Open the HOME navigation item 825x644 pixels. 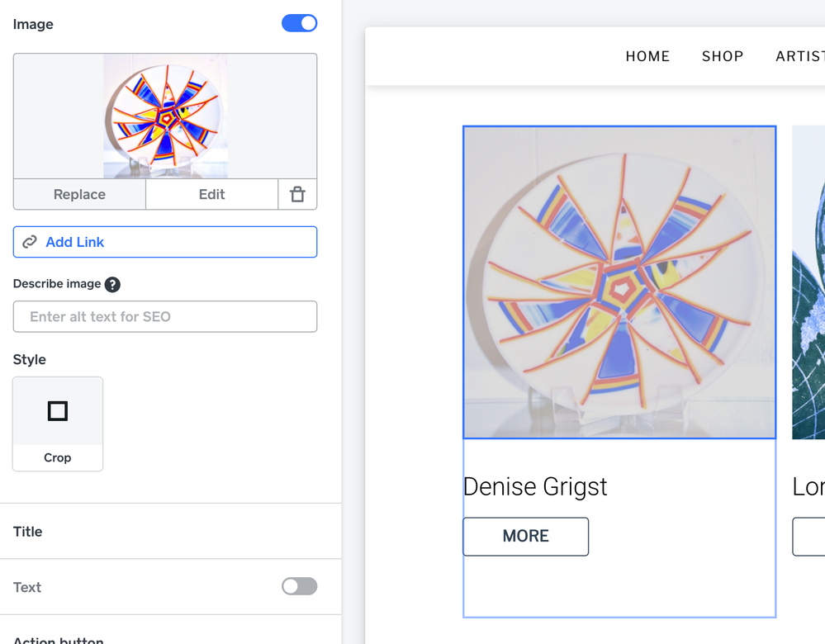point(647,56)
